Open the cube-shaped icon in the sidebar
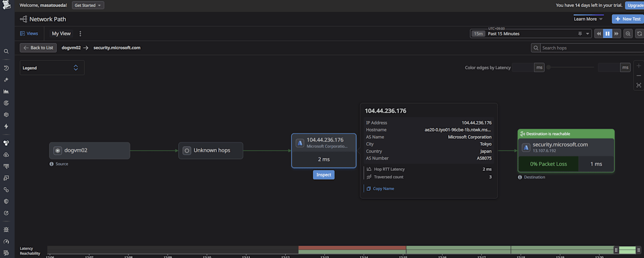Image resolution: width=644 pixels, height=258 pixels. coord(6,114)
